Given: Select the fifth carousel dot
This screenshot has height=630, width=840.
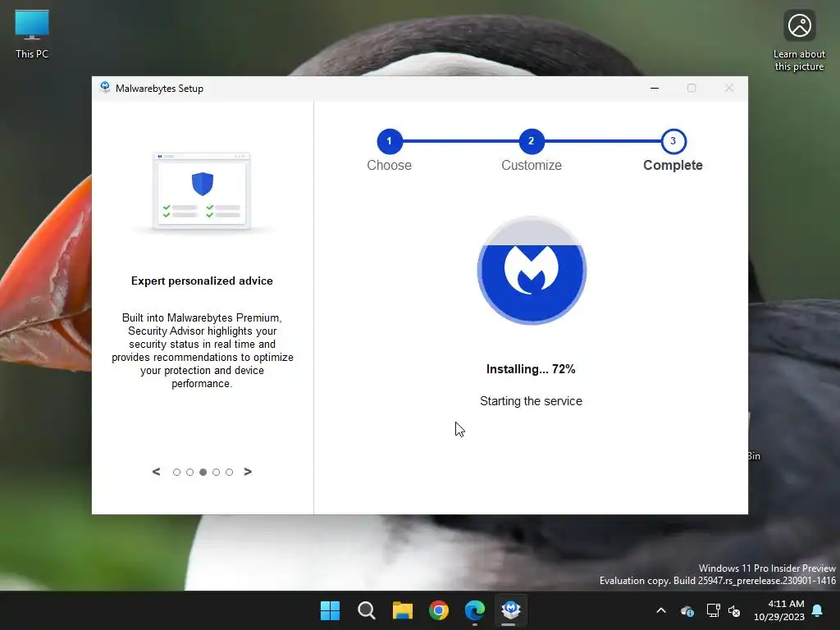Looking at the screenshot, I should [x=230, y=472].
